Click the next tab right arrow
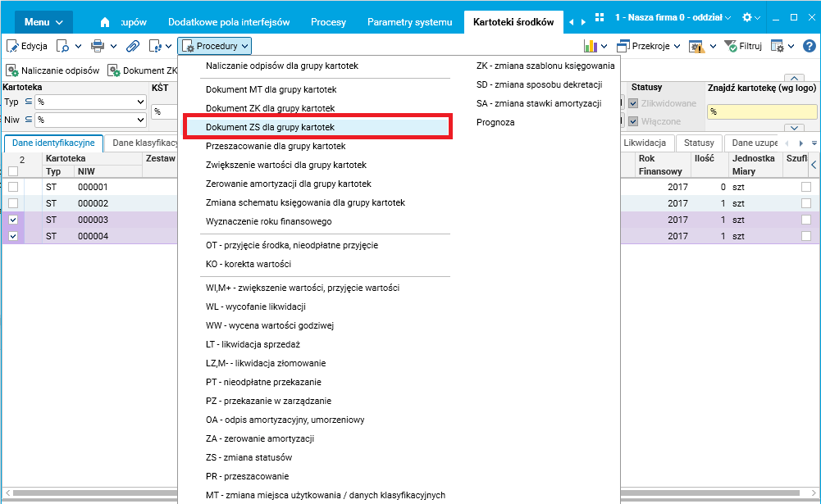The height and width of the screenshot is (504, 821). click(583, 22)
